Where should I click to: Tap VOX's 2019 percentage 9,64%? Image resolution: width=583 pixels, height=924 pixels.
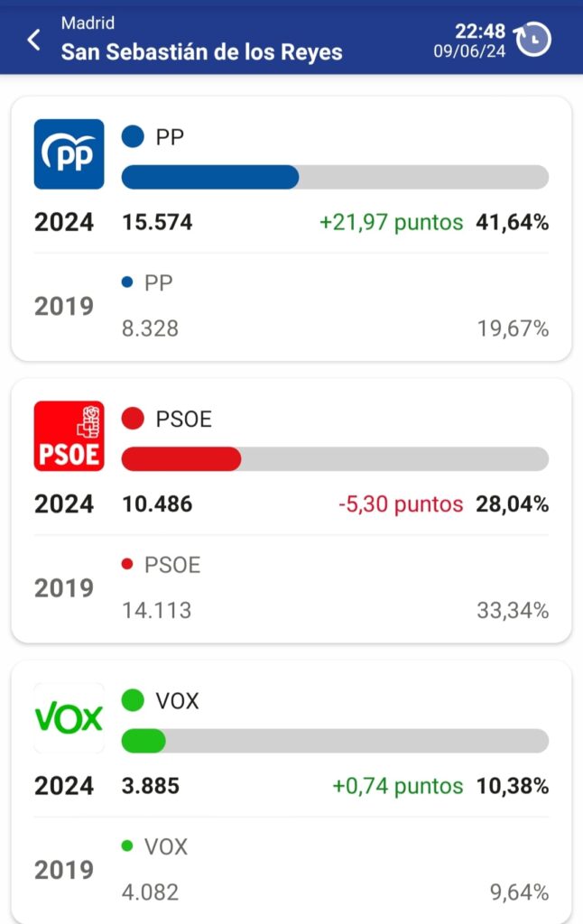click(519, 892)
